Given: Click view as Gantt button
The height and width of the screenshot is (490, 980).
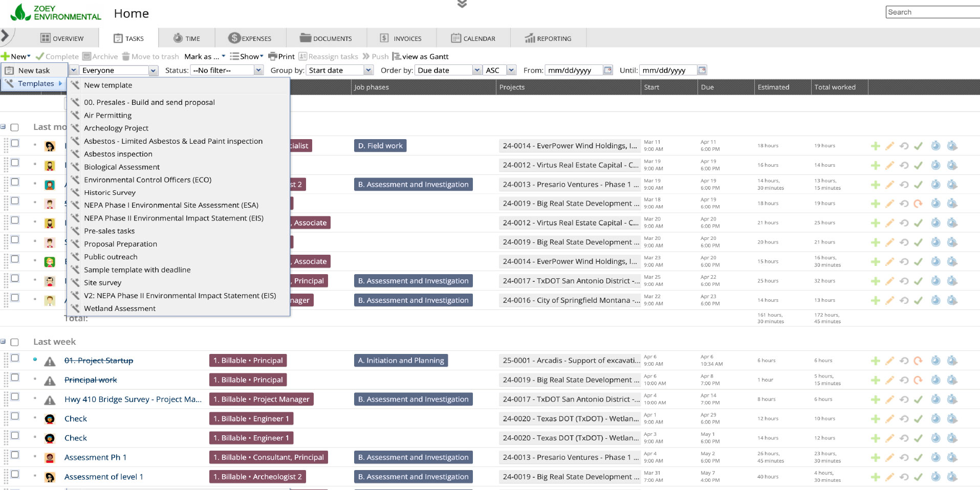Looking at the screenshot, I should point(420,56).
